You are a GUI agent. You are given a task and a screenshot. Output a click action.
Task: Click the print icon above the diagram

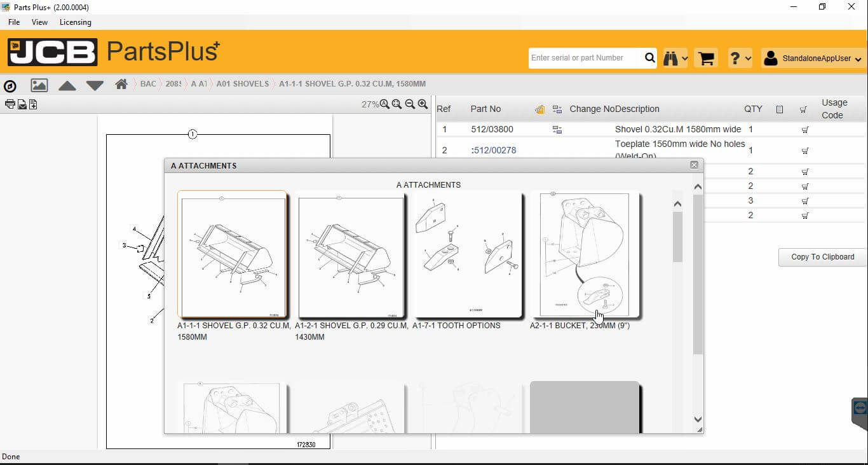coord(10,104)
